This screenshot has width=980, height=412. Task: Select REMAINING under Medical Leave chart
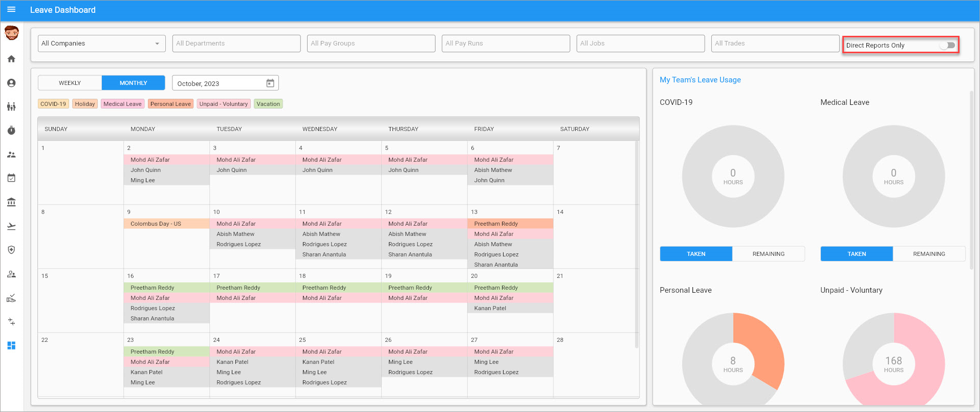929,254
